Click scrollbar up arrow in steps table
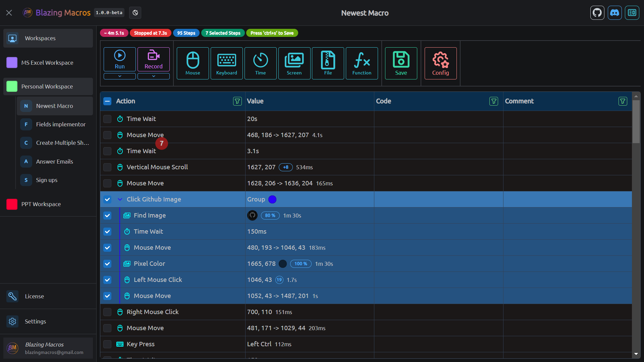Image resolution: width=644 pixels, height=362 pixels. click(x=636, y=96)
